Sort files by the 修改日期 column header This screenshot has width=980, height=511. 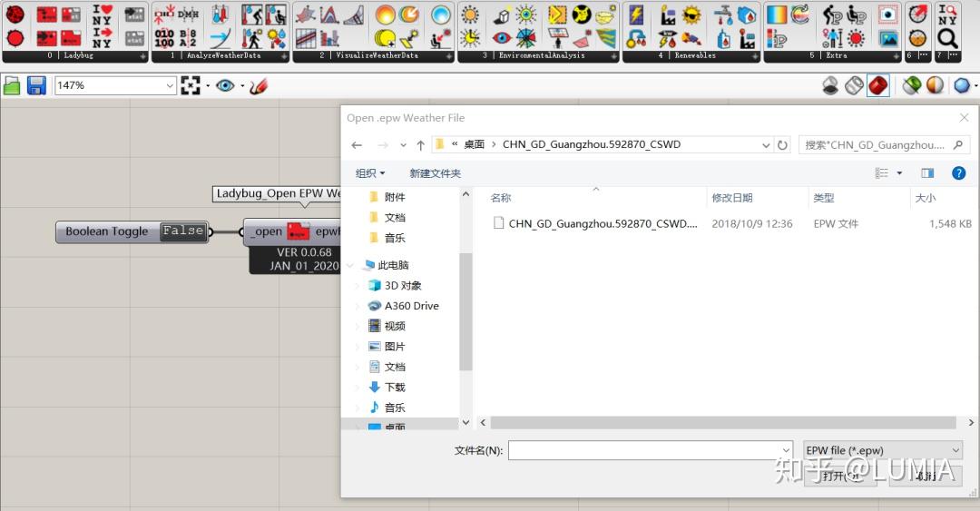pos(732,197)
